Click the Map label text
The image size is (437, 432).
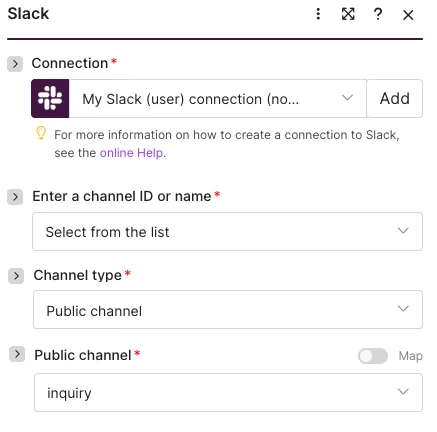coord(410,356)
